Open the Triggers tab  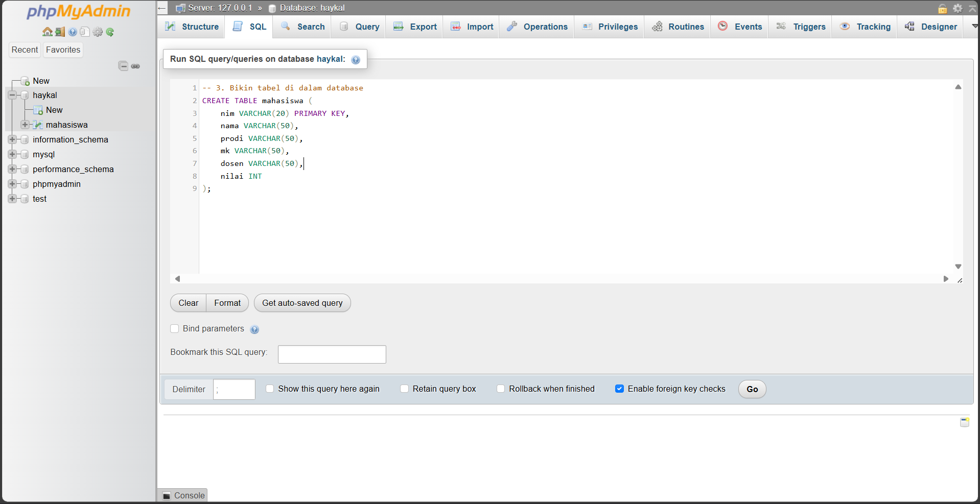pos(801,27)
